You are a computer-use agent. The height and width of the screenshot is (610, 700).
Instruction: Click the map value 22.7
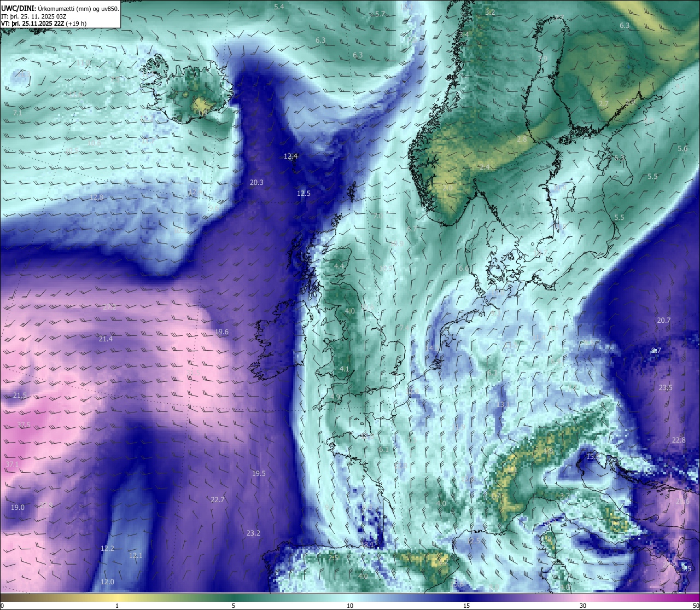[217, 499]
